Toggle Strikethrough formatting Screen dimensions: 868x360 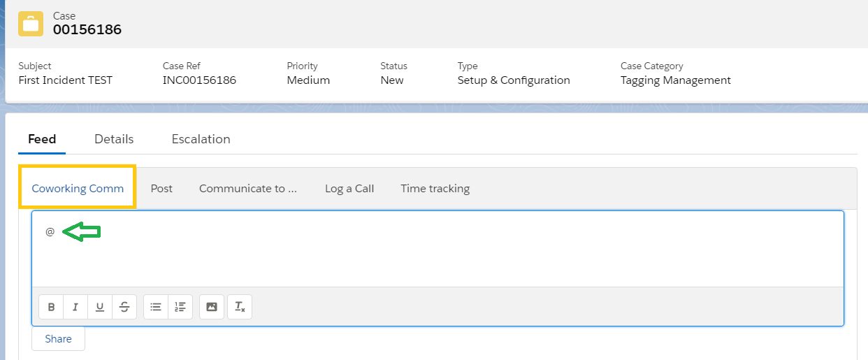tap(124, 307)
